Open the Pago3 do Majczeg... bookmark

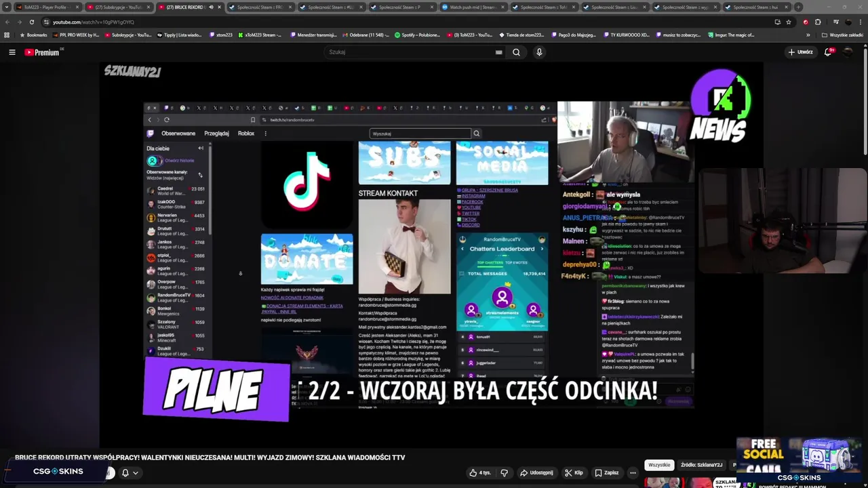(x=574, y=35)
